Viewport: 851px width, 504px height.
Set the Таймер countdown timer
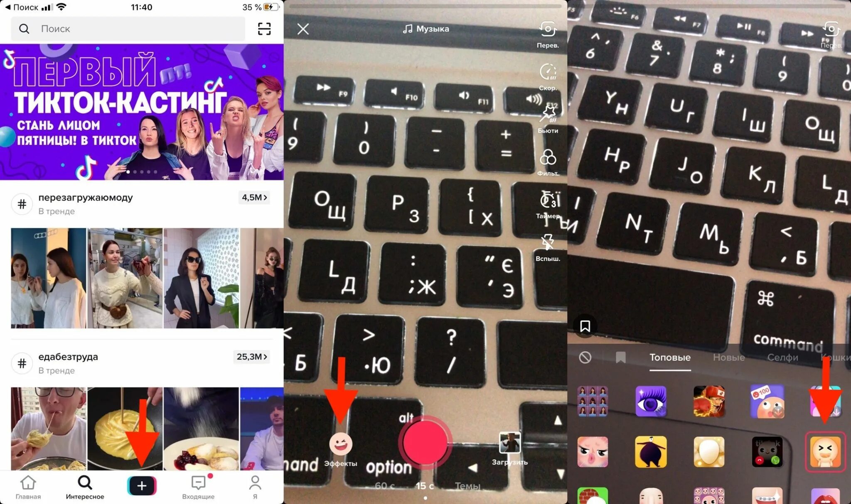[547, 204]
